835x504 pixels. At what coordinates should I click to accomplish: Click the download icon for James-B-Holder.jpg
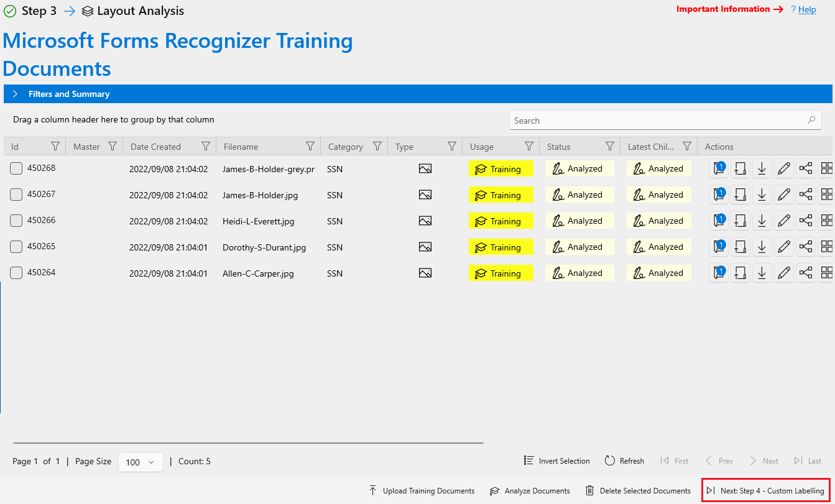762,195
